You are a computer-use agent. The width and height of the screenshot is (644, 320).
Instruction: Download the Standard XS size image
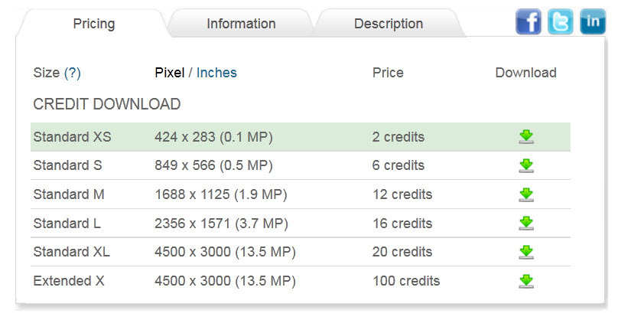coord(525,137)
